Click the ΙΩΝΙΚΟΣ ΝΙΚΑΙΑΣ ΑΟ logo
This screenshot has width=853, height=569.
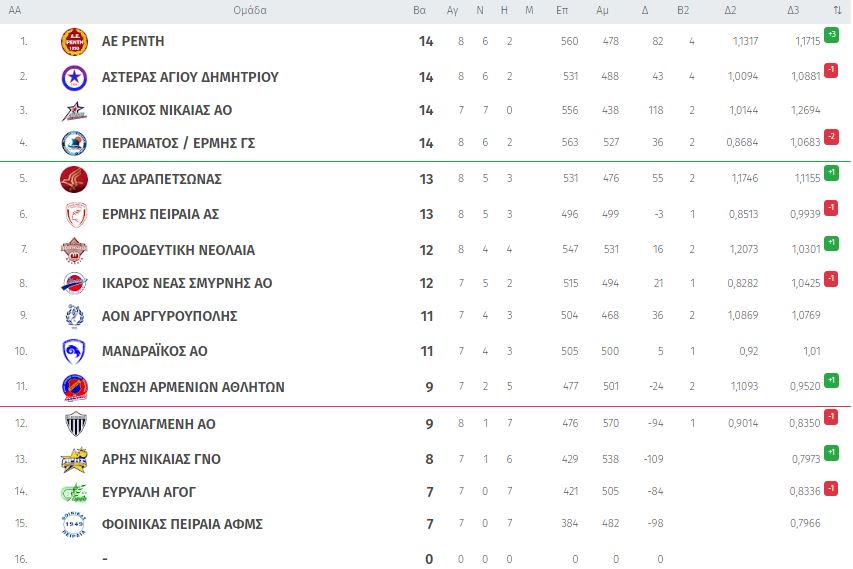[x=75, y=111]
